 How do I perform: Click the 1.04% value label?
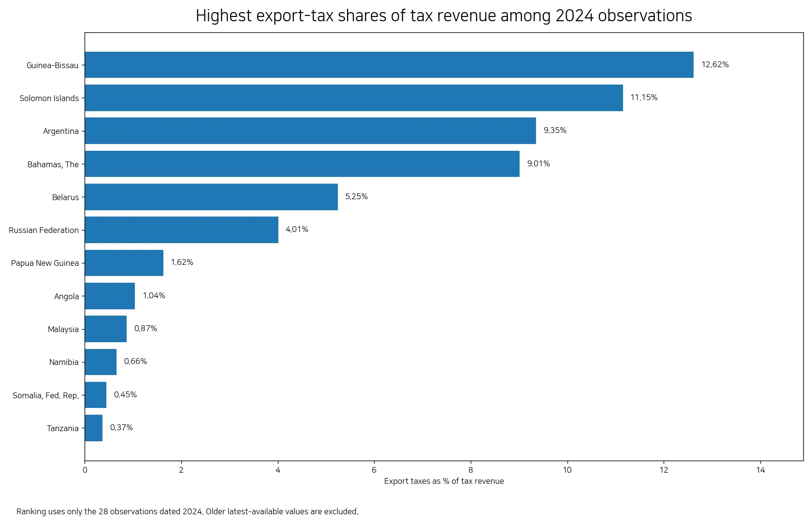point(154,296)
